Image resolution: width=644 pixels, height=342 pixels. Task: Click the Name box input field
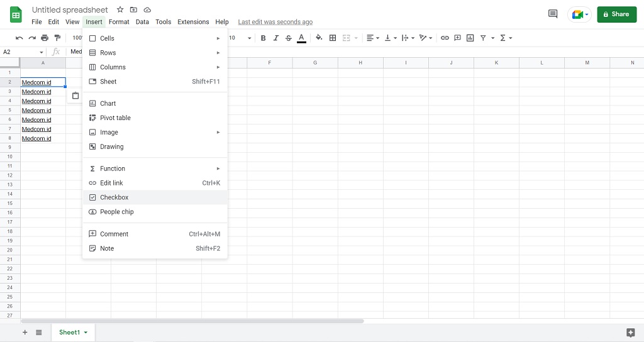pyautogui.click(x=21, y=52)
